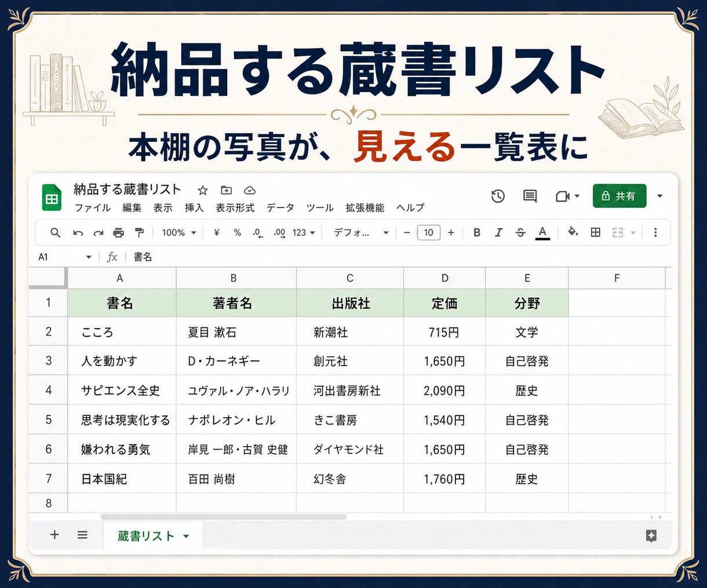This screenshot has height=588, width=707.
Task: Add a new sheet with plus
Action: (x=54, y=535)
